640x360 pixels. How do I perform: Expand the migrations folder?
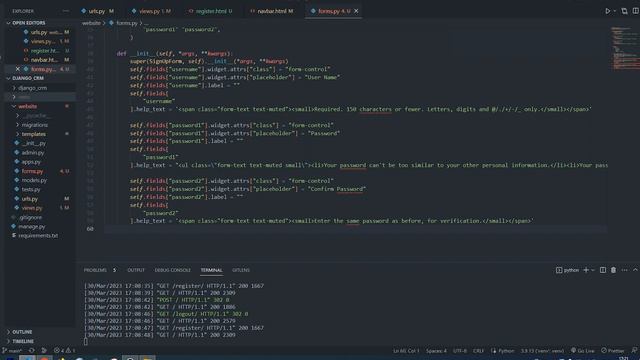tap(34, 125)
